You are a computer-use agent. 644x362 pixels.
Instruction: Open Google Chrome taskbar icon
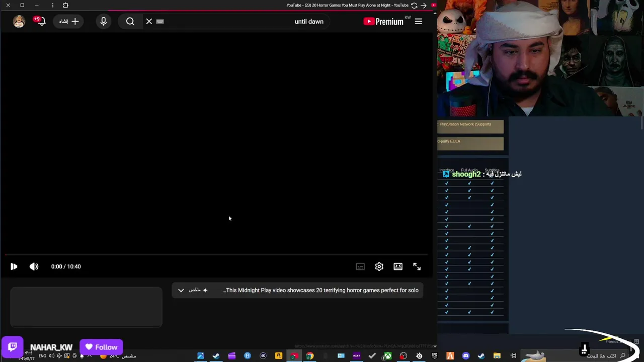(x=309, y=356)
